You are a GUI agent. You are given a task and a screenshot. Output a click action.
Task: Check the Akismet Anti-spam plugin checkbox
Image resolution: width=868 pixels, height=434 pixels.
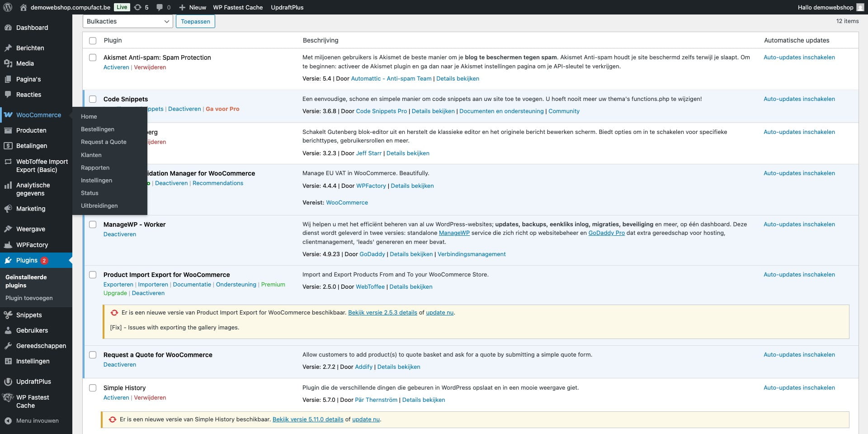pos(93,57)
